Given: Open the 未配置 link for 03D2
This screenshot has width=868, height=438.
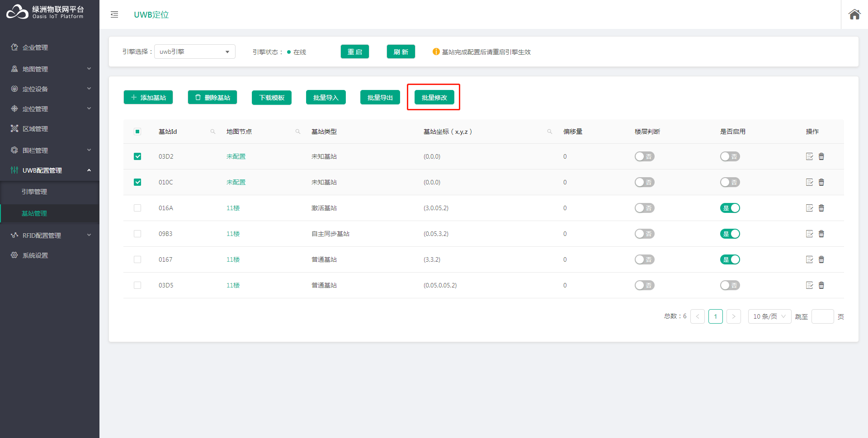Looking at the screenshot, I should click(x=236, y=156).
